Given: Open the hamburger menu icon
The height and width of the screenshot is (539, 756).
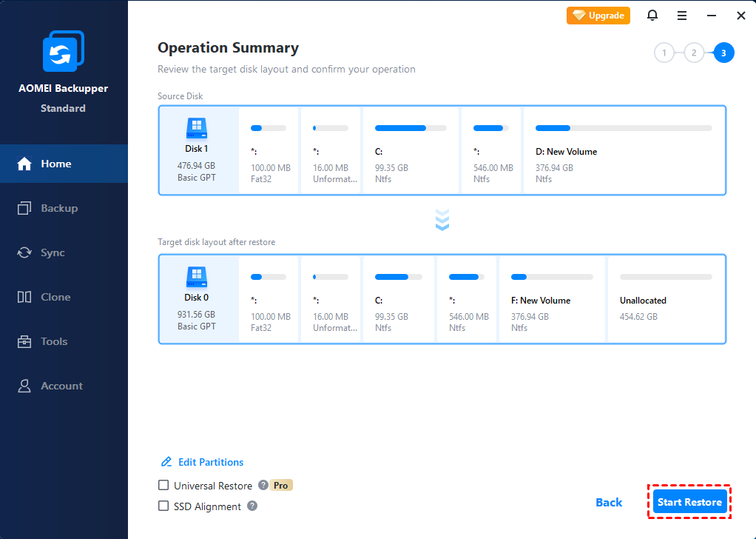Looking at the screenshot, I should tap(682, 16).
